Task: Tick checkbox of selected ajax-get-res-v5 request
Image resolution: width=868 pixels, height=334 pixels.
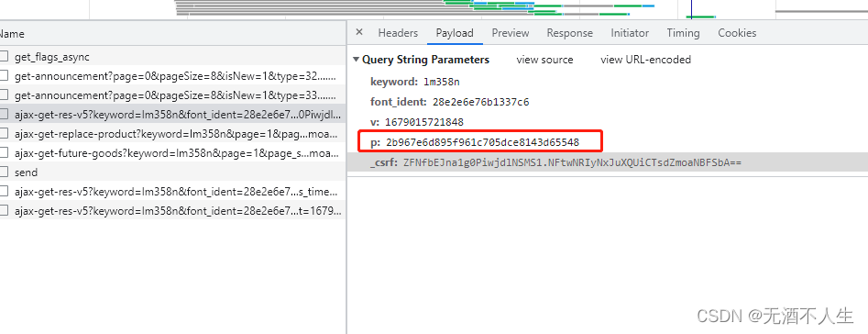Action: click(4, 115)
